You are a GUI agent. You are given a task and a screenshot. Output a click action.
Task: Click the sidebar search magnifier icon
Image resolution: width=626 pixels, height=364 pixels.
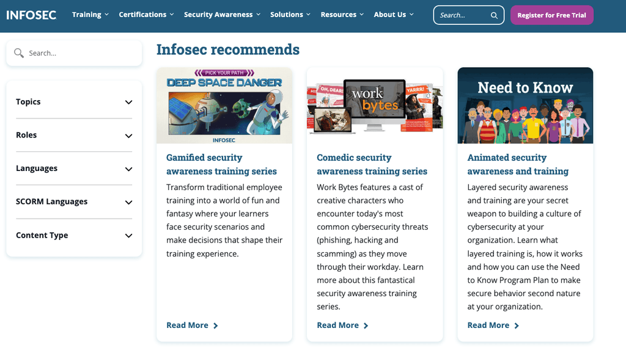click(18, 53)
